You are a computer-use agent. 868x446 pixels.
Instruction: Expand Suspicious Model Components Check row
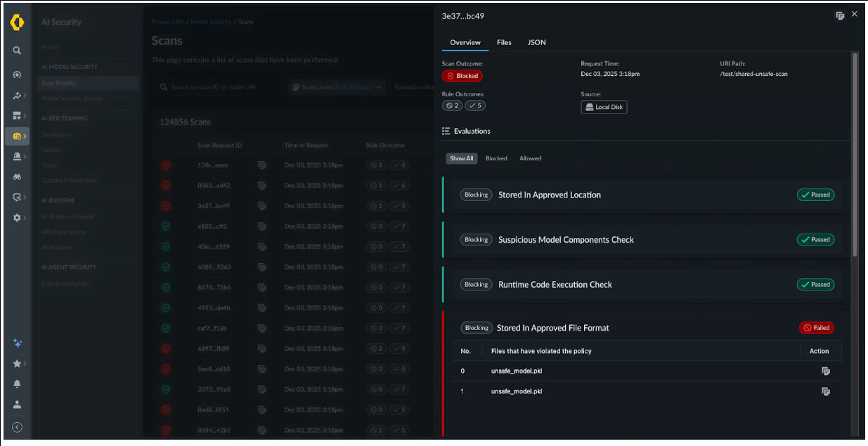point(566,240)
